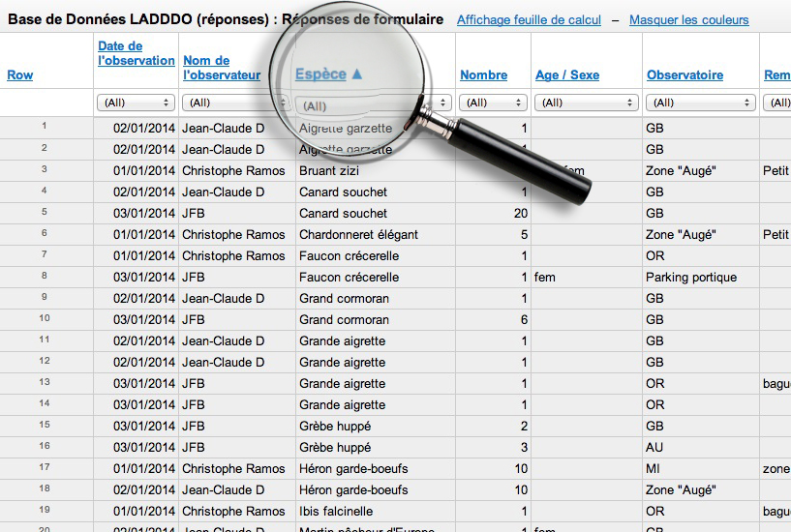Open the Date de l'observation filter dropdown

(x=135, y=103)
